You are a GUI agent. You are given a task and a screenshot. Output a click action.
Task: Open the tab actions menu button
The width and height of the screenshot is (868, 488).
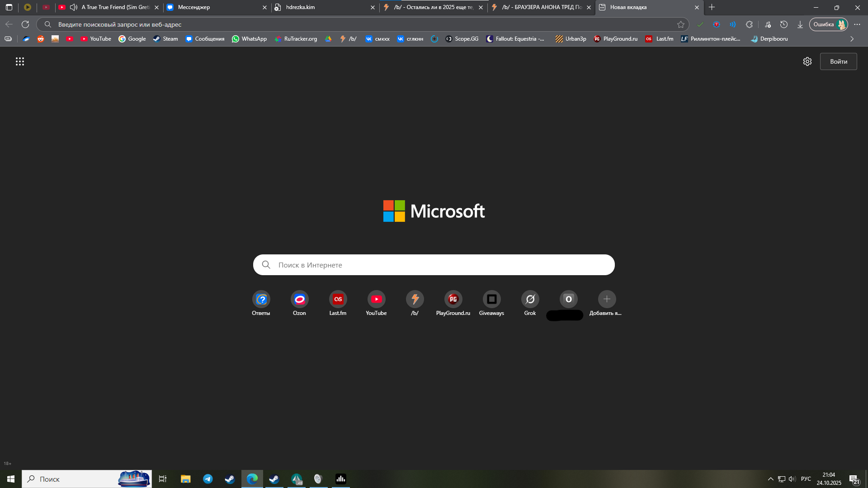(9, 7)
